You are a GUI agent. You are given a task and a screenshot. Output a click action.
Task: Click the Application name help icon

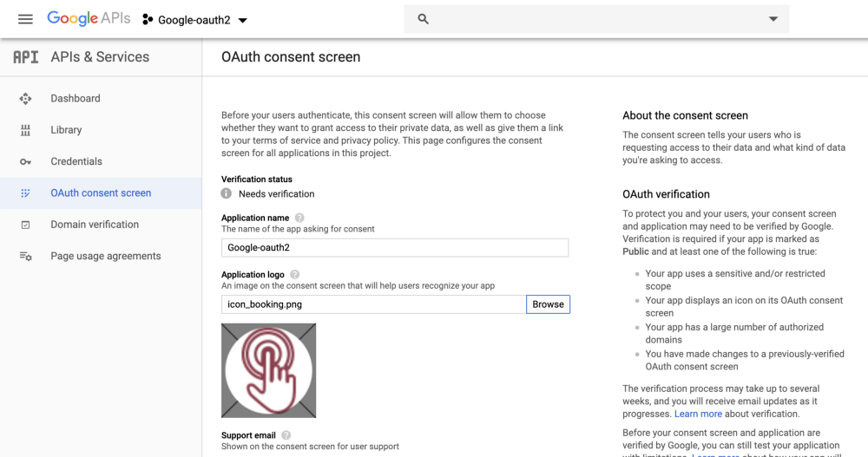[299, 219]
